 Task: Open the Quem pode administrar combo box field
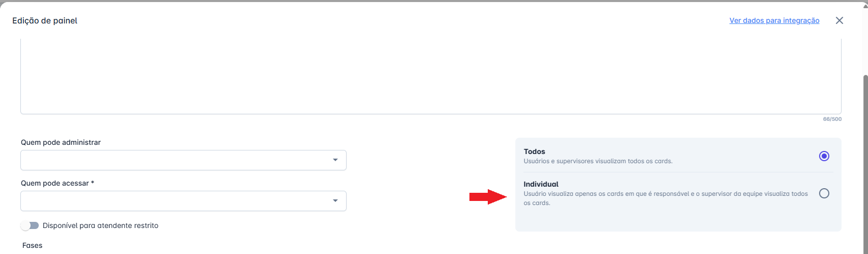[x=173, y=160]
